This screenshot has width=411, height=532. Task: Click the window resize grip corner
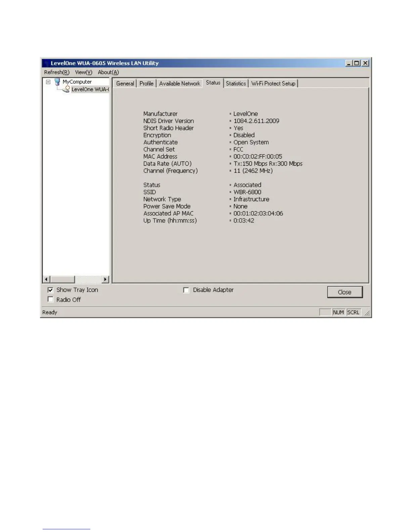point(367,313)
